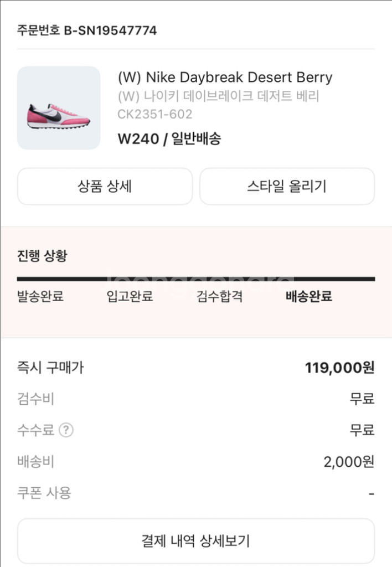Click the 119,000원 purchase price
This screenshot has height=567, width=392.
click(x=339, y=368)
